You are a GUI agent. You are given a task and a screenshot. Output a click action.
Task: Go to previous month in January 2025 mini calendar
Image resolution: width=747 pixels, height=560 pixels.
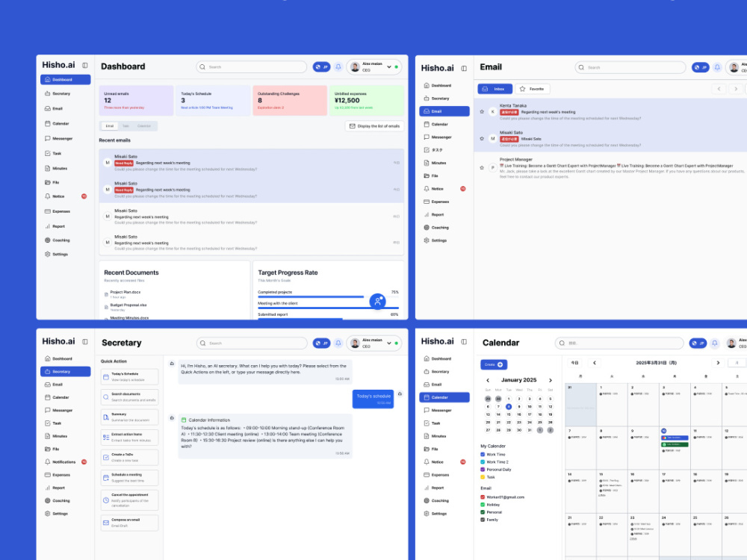click(487, 381)
